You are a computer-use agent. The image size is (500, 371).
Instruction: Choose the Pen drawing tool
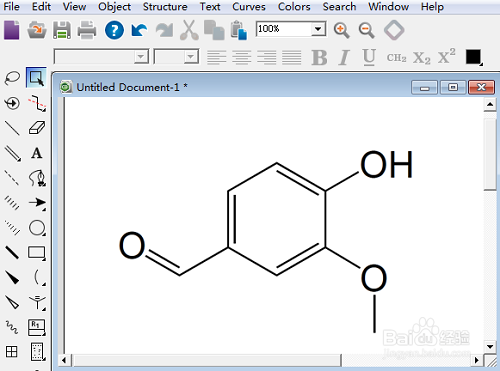coord(37,178)
